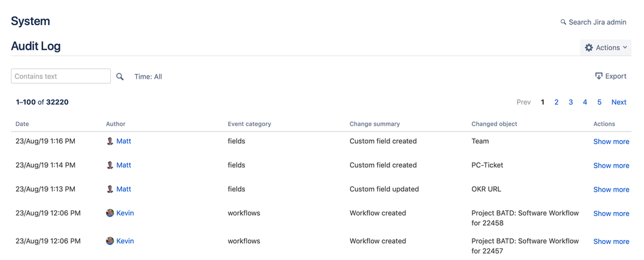Show more for workflow 22457 row

(x=611, y=241)
